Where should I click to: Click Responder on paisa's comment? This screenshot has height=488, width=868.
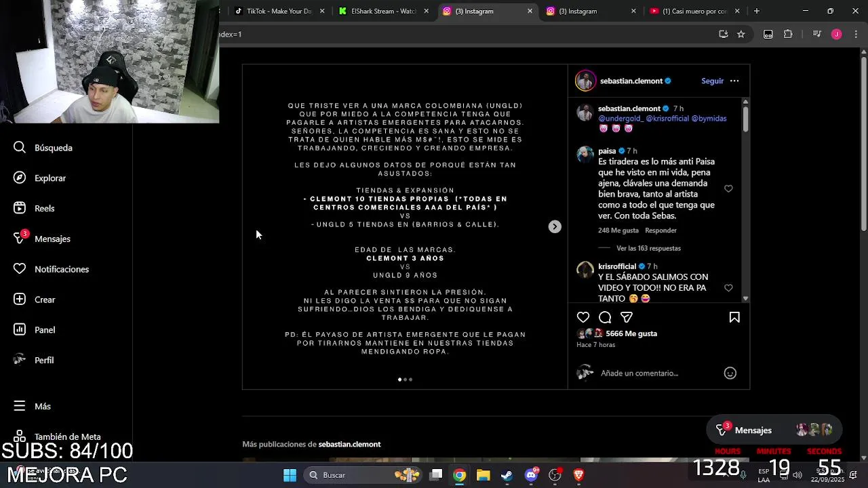point(660,230)
